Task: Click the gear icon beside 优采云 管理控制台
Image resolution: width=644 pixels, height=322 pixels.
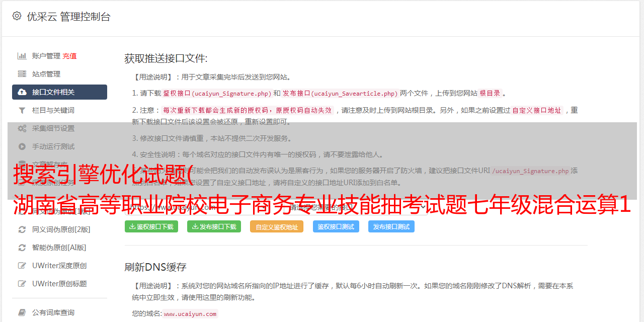Action: 17,16
